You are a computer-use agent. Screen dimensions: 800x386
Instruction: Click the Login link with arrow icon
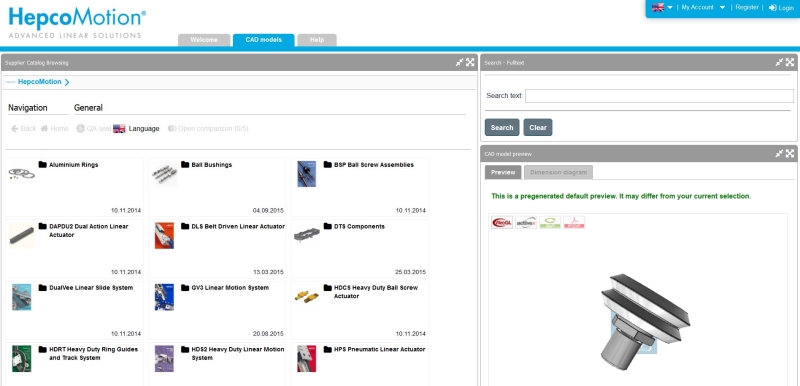pyautogui.click(x=781, y=8)
